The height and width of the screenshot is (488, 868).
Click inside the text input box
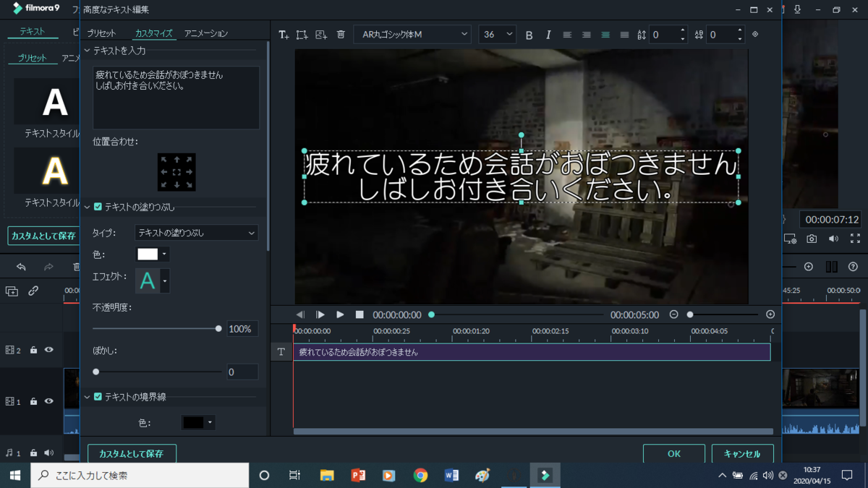point(176,98)
